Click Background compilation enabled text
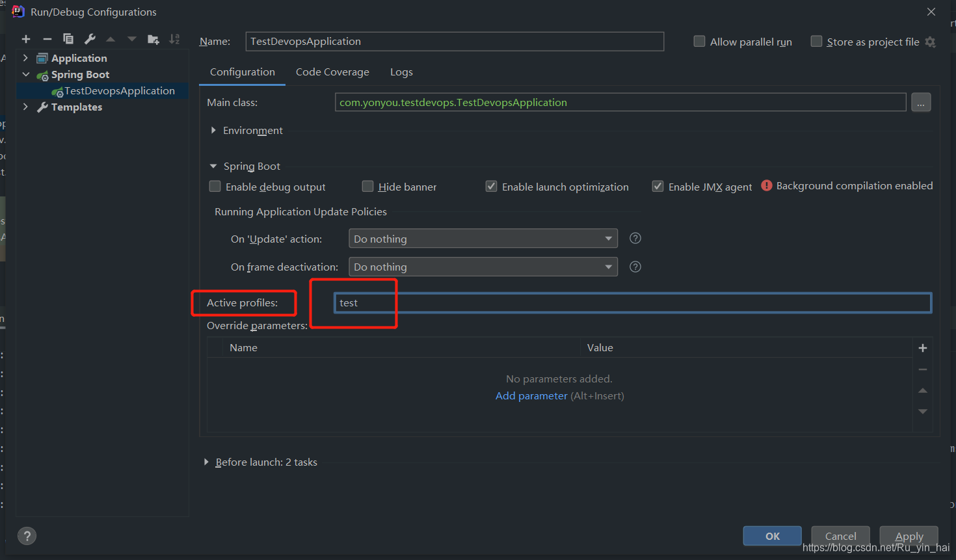Viewport: 956px width, 560px height. tap(855, 186)
